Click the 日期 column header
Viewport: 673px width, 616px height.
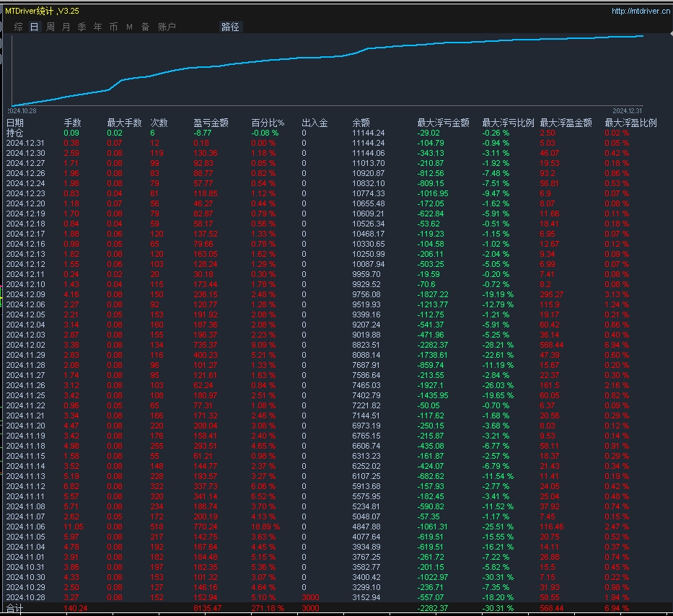[x=15, y=123]
